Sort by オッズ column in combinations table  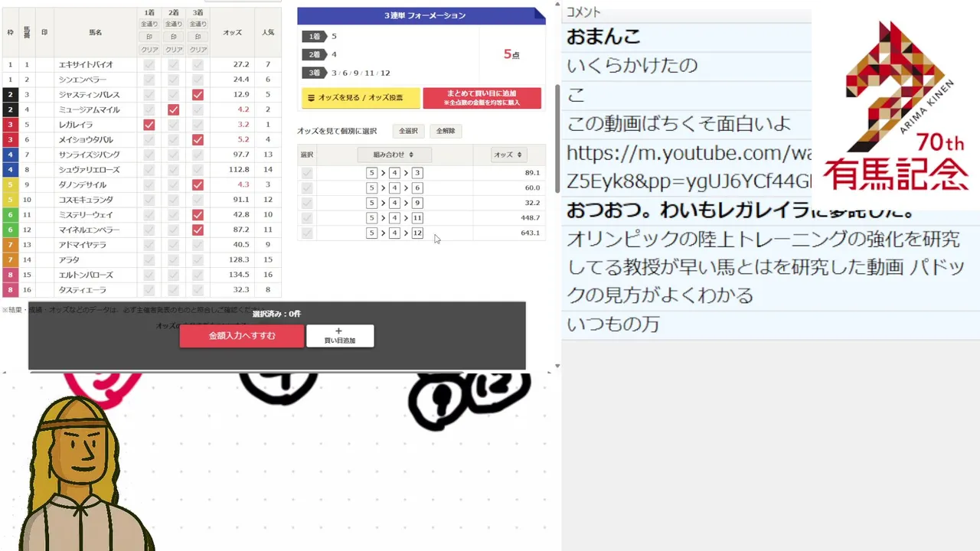pyautogui.click(x=508, y=155)
